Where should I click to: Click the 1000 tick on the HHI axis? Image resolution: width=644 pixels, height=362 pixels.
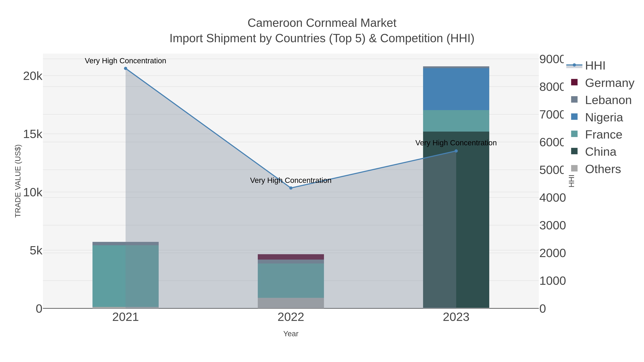coord(553,281)
